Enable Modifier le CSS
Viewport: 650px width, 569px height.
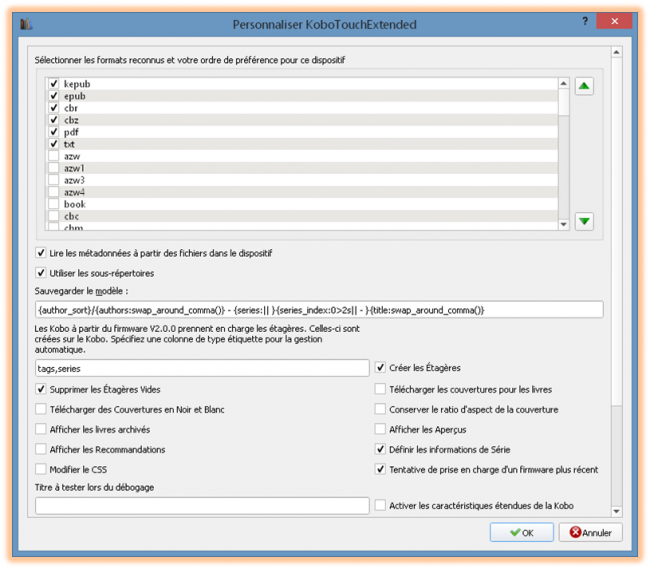tap(41, 470)
